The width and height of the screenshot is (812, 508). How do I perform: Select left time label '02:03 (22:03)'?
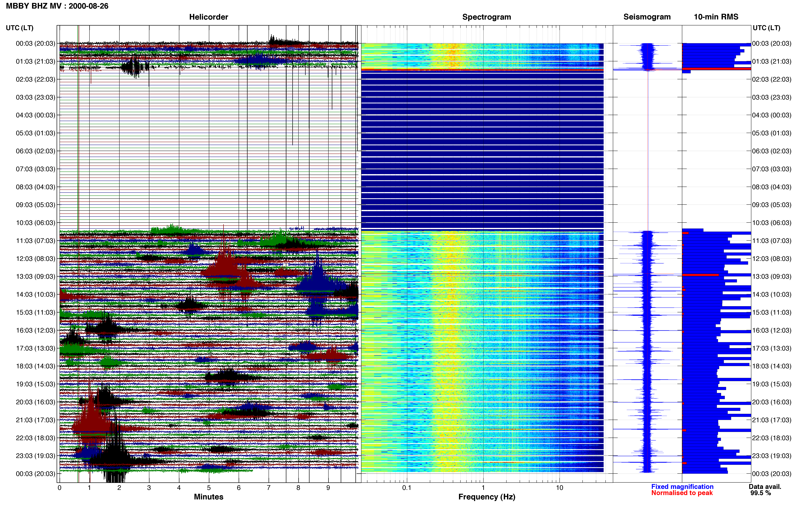click(35, 79)
